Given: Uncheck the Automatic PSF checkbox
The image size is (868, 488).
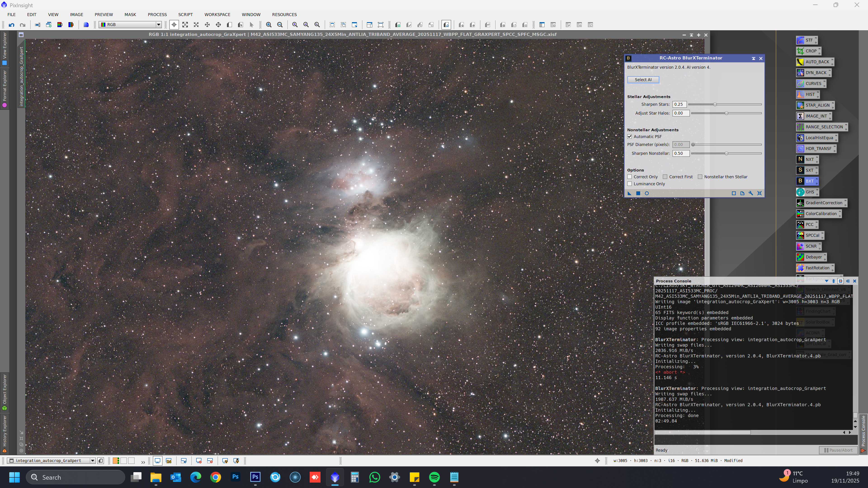Looking at the screenshot, I should click(630, 136).
